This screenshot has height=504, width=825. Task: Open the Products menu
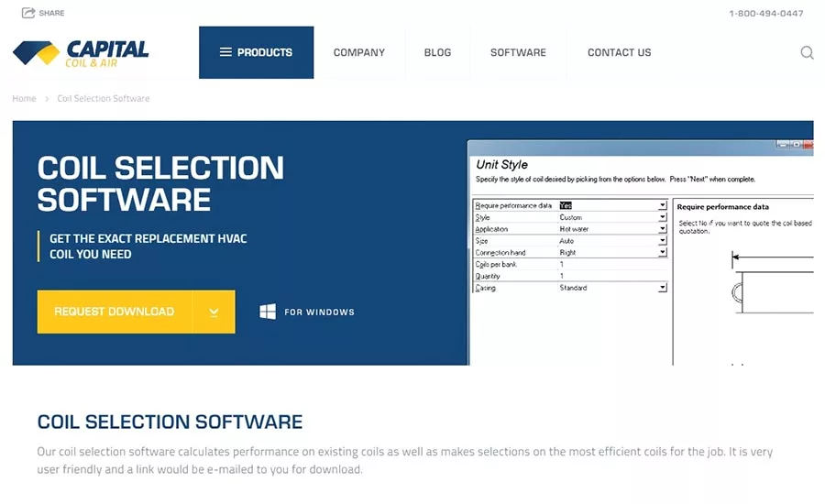257,52
